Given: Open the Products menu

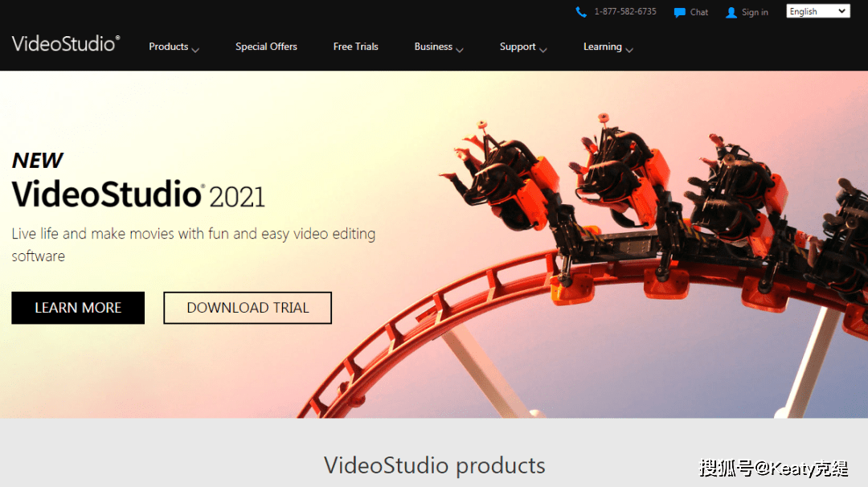Looking at the screenshot, I should 168,47.
